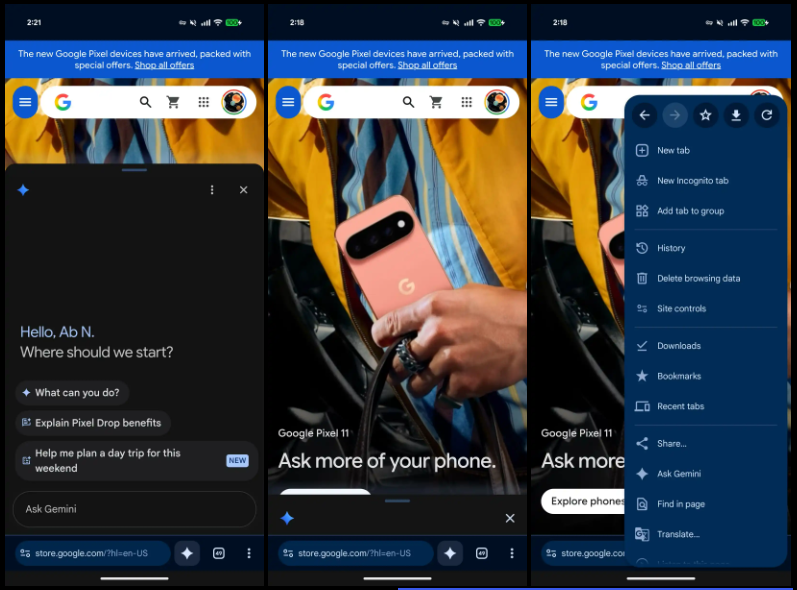The width and height of the screenshot is (797, 590).
Task: Select 'Share...' menu item
Action: [x=706, y=444]
